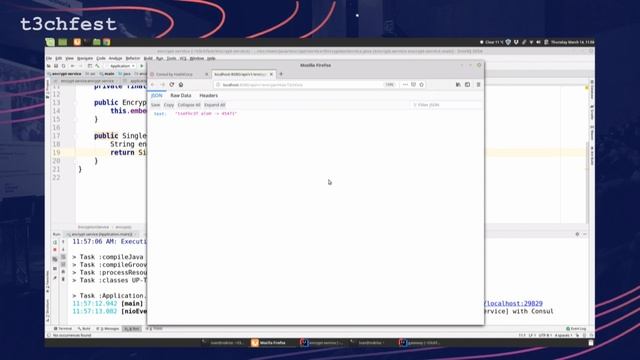Close the localhost:8080 Firefox tab
The image size is (640, 360).
[271, 74]
